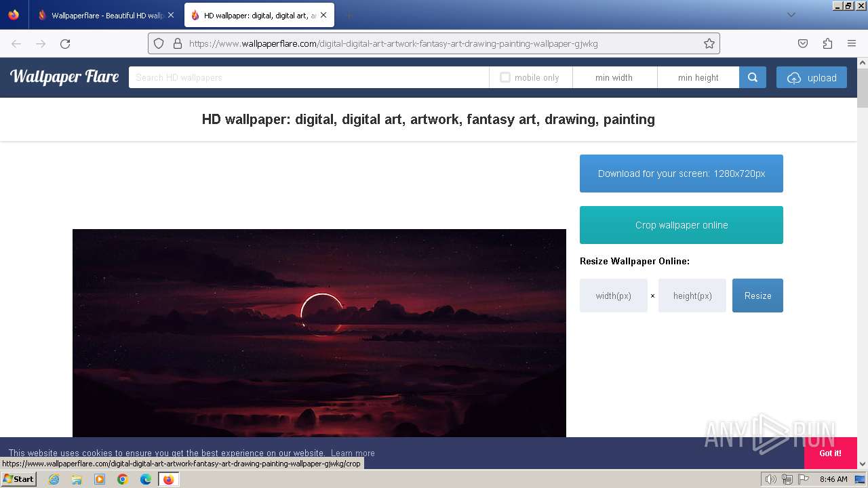Focus the width(px) resize field
The image size is (868, 488).
pos(614,296)
